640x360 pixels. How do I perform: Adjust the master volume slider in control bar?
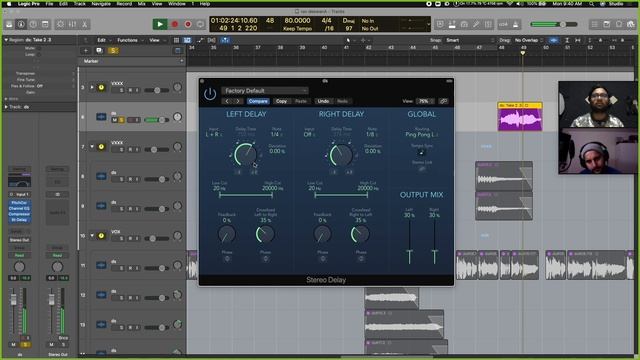pos(554,24)
